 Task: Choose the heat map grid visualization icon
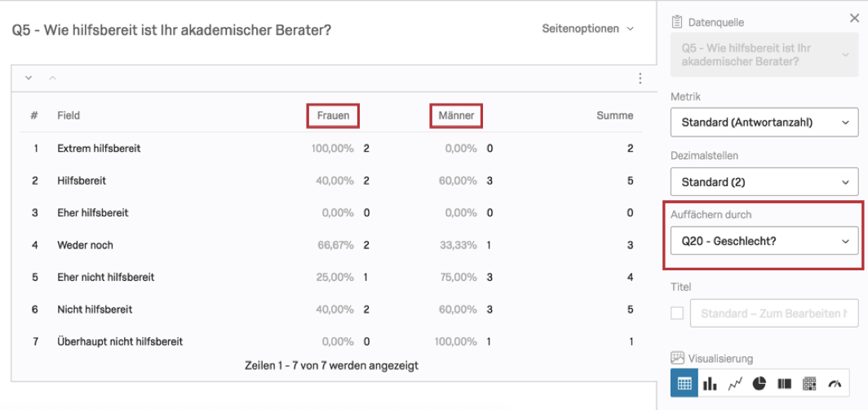pyautogui.click(x=809, y=383)
